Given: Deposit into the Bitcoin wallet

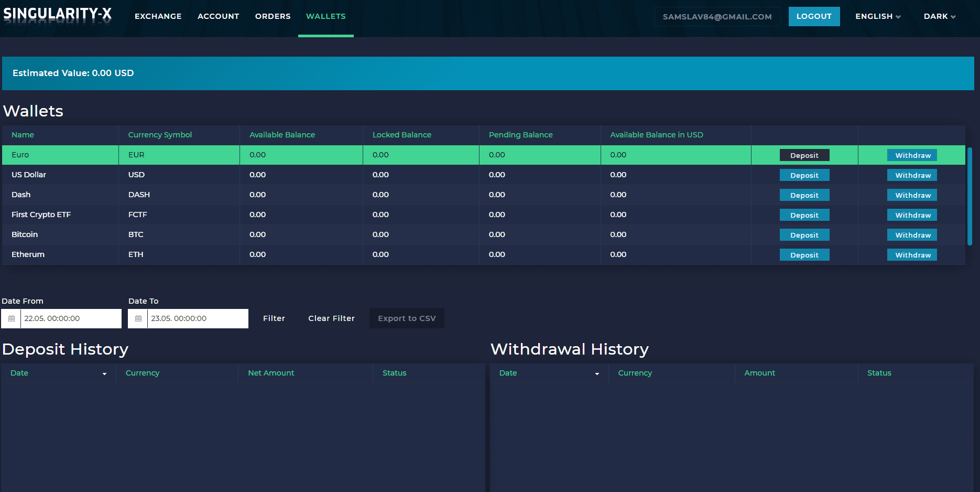Looking at the screenshot, I should click(804, 235).
